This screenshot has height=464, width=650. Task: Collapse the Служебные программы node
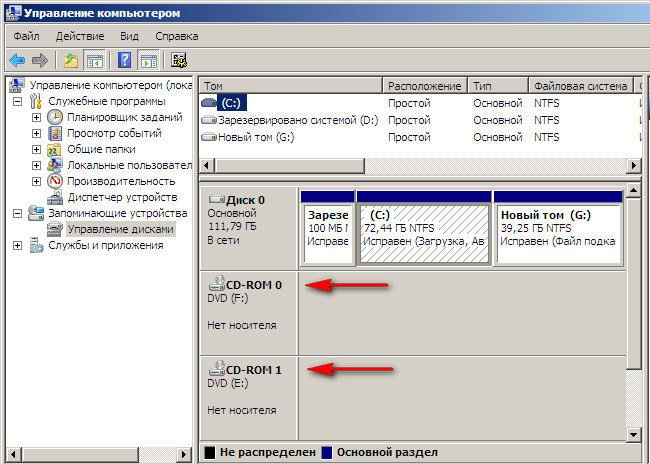(17, 101)
